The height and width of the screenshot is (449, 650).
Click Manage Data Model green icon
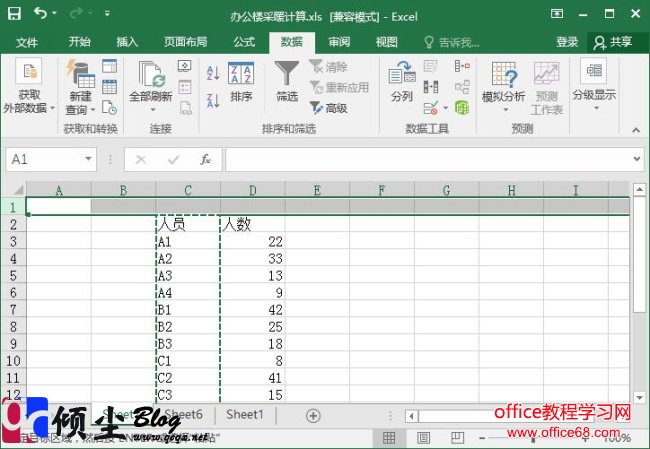(x=462, y=108)
